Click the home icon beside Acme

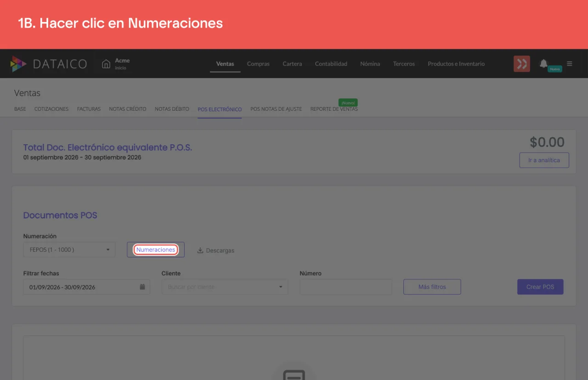click(106, 64)
